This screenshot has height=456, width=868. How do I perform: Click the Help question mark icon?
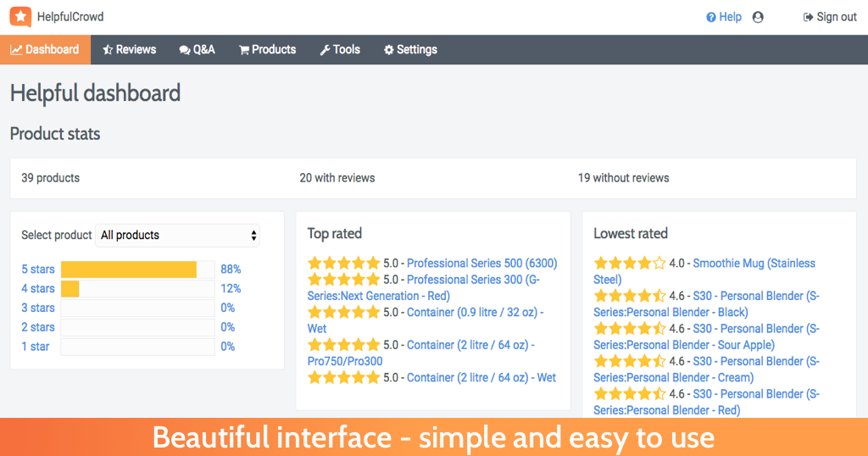tap(711, 17)
